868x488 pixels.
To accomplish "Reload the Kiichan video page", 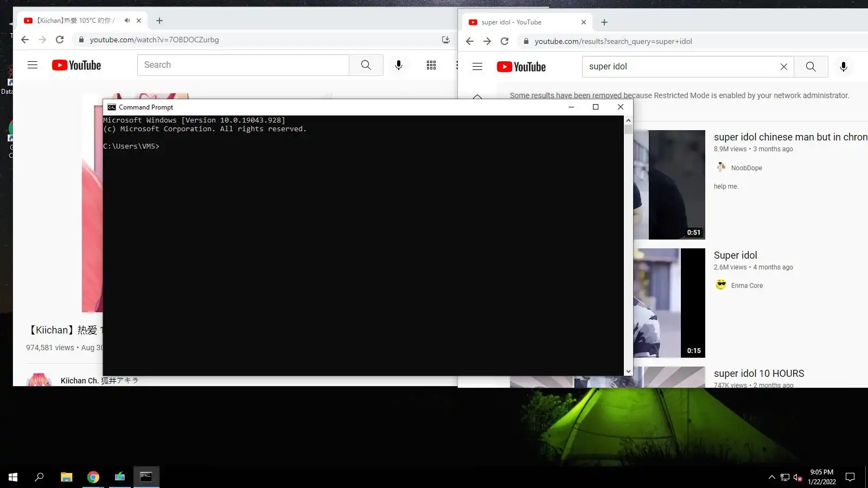I will (60, 40).
